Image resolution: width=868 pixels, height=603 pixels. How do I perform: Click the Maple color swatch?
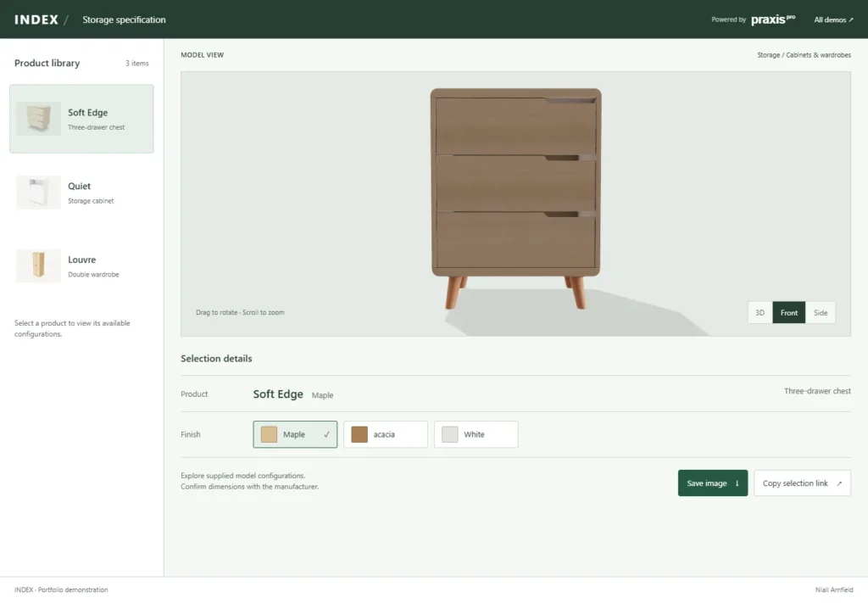(x=269, y=434)
